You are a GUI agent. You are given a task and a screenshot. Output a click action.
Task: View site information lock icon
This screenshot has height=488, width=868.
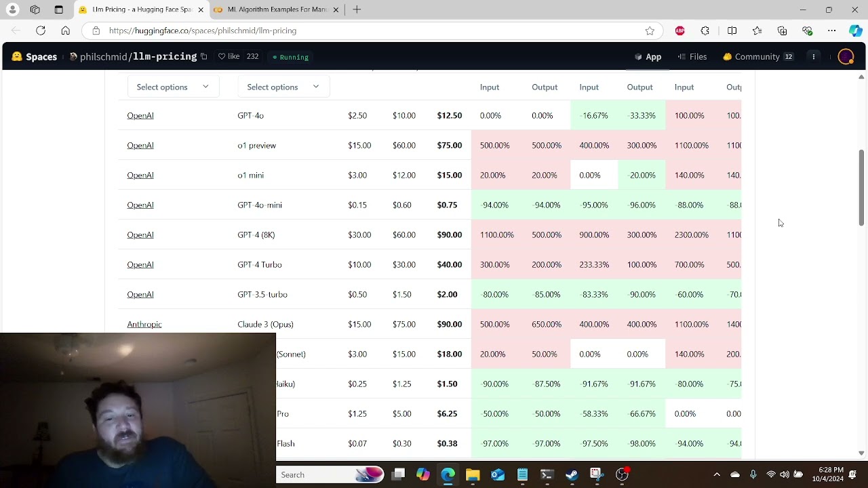[96, 30]
